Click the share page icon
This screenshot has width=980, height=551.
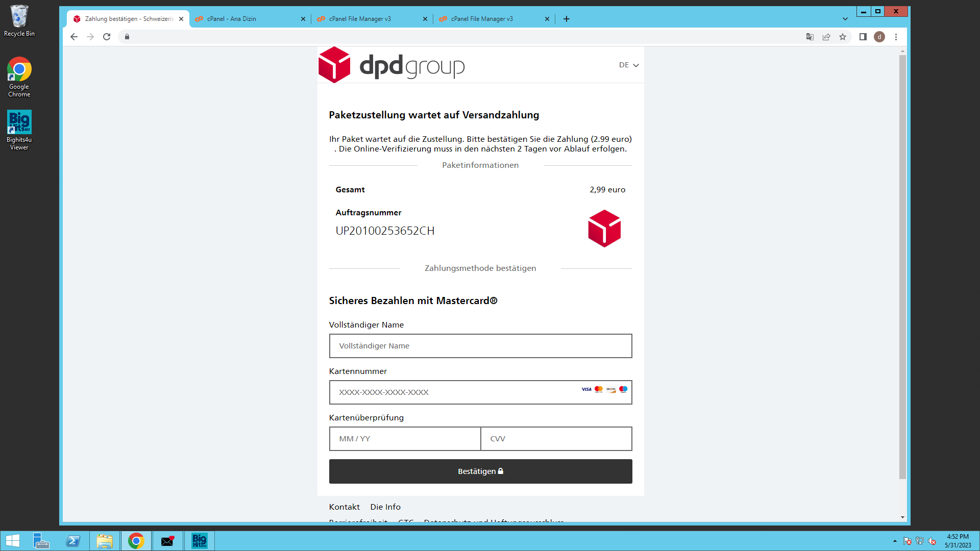[x=826, y=37]
